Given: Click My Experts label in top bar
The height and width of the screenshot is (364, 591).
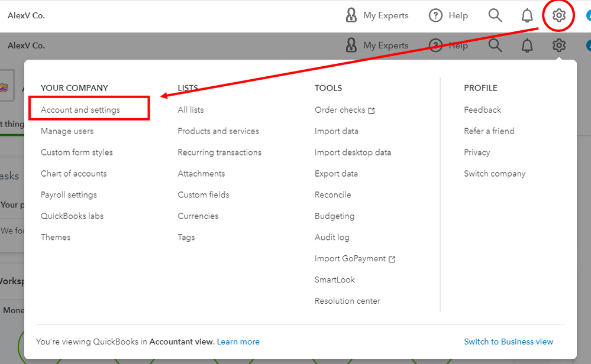Looking at the screenshot, I should pos(386,15).
